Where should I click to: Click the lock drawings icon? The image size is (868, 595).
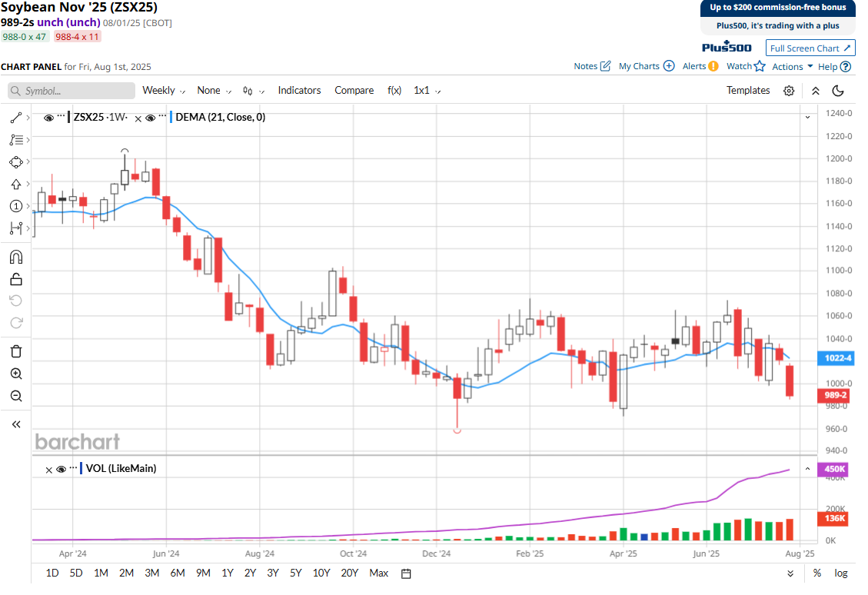pos(16,279)
